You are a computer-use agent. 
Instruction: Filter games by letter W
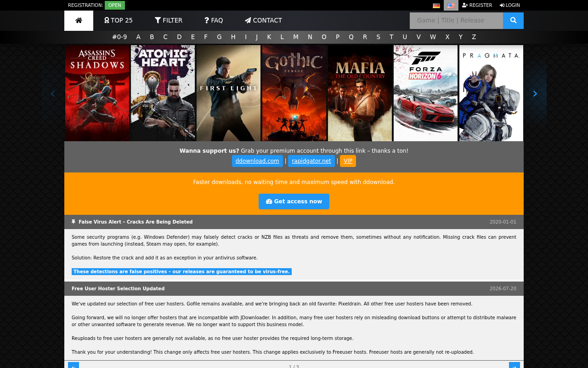[433, 37]
